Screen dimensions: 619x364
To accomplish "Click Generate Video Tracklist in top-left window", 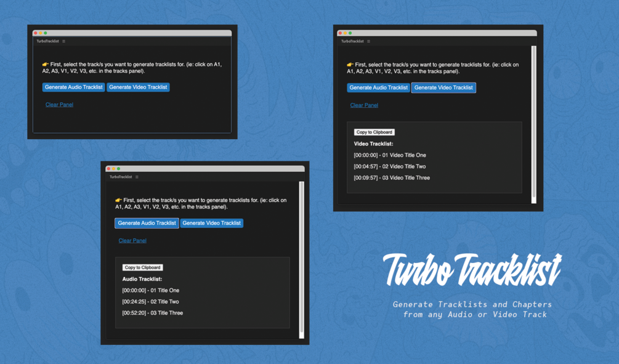I will pos(138,87).
